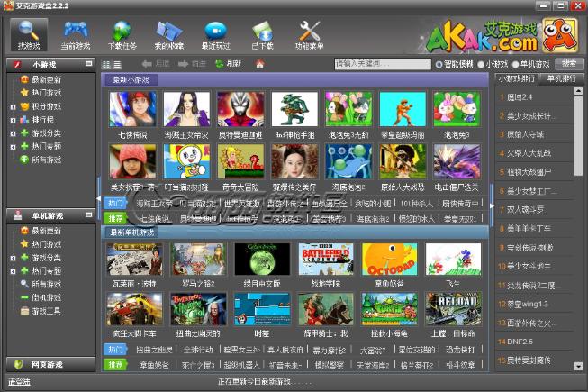Image resolution: width=588 pixels, height=392 pixels.
Task: Click the ranking list scrollbar thumb
Action: [x=578, y=135]
